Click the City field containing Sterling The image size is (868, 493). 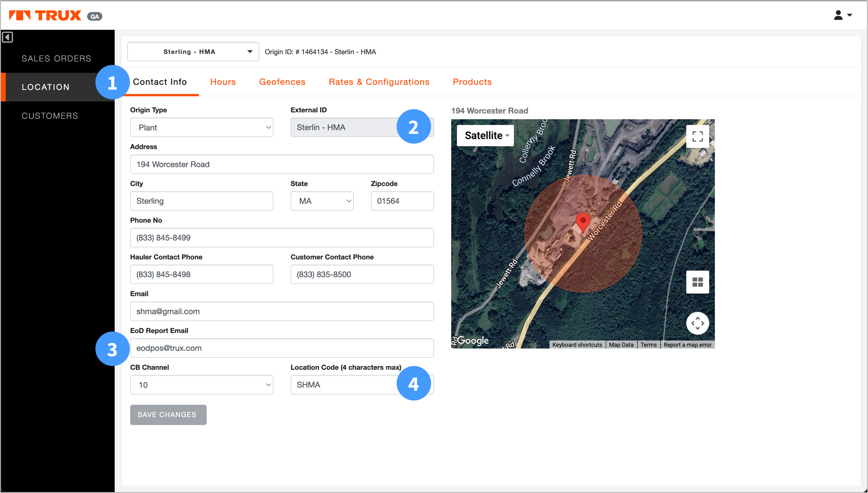201,201
